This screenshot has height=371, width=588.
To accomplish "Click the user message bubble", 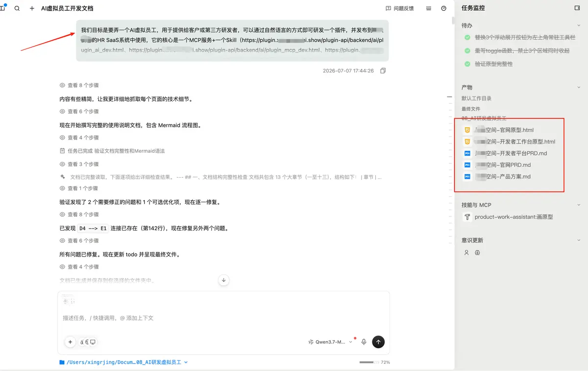I will pyautogui.click(x=232, y=41).
